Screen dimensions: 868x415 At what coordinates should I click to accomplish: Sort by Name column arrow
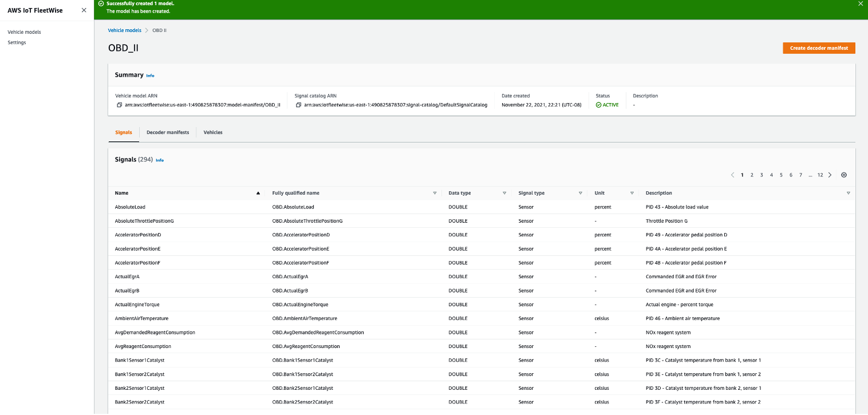[x=258, y=193]
